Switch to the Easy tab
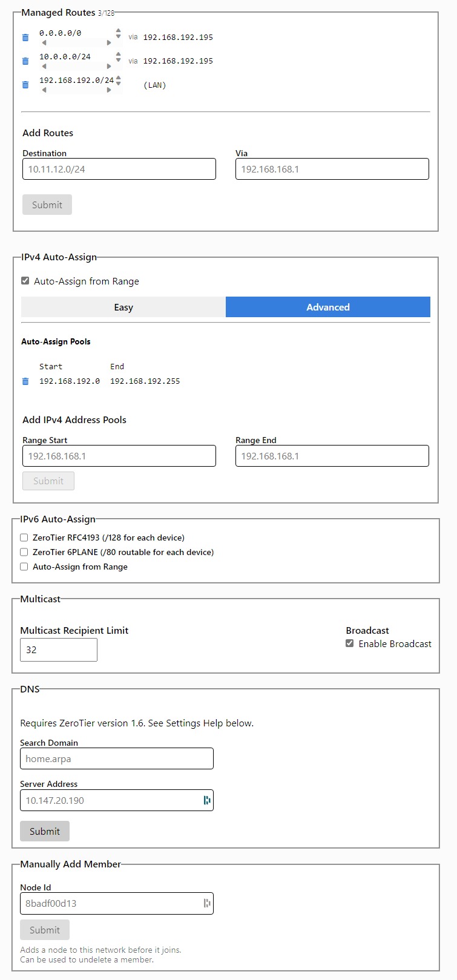Image resolution: width=457 pixels, height=980 pixels. point(123,307)
